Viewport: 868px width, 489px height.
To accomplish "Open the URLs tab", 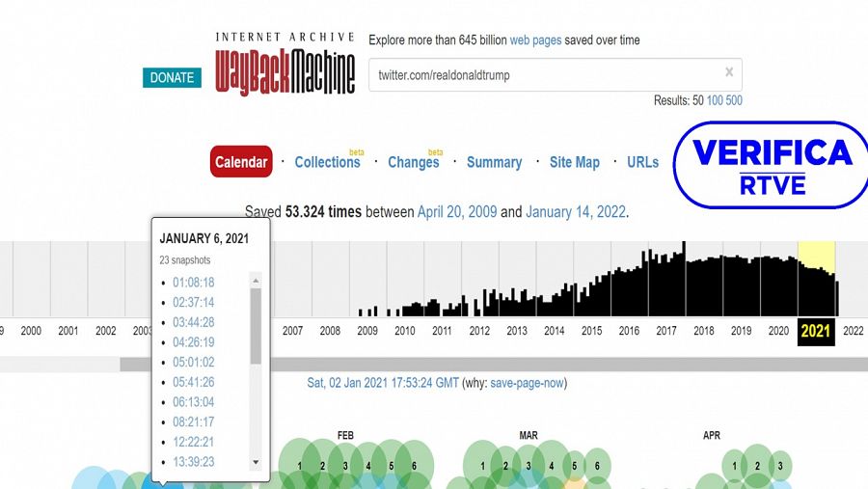I will [642, 162].
